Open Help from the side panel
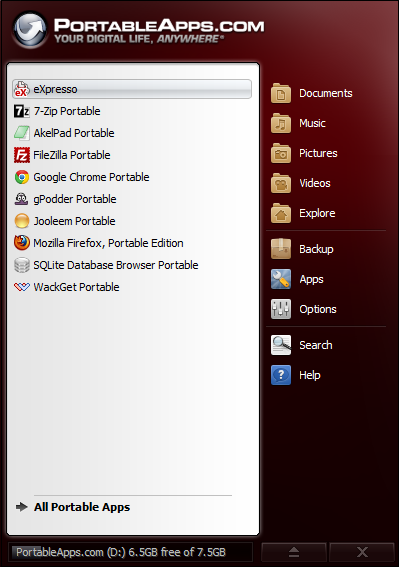 click(296, 375)
